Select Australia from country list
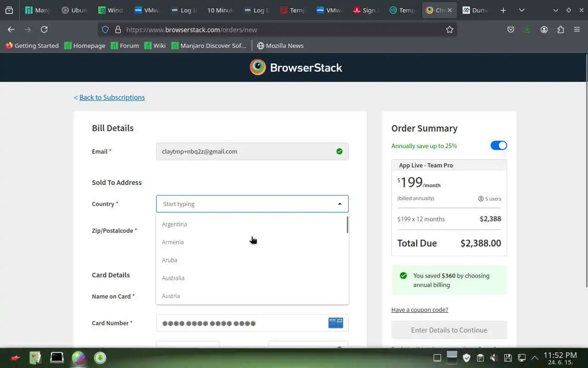 [x=251, y=278]
